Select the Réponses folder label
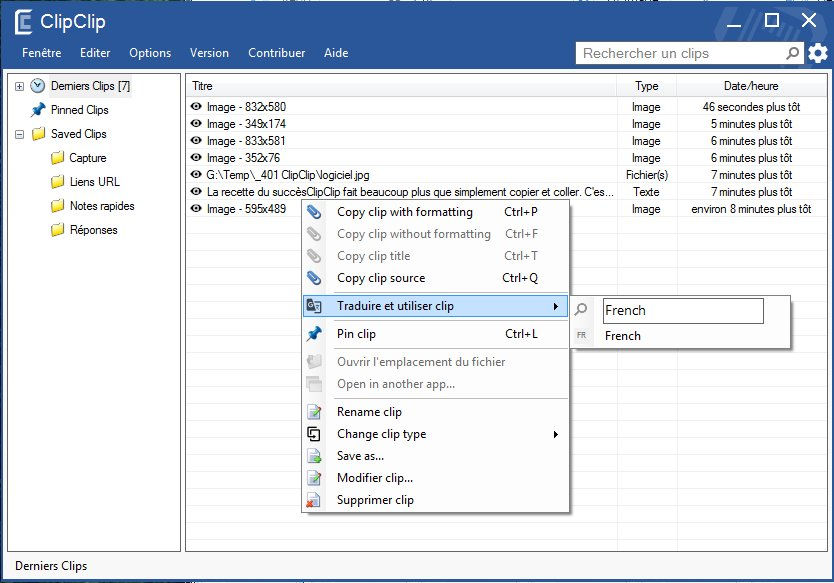This screenshot has height=583, width=834. click(94, 230)
